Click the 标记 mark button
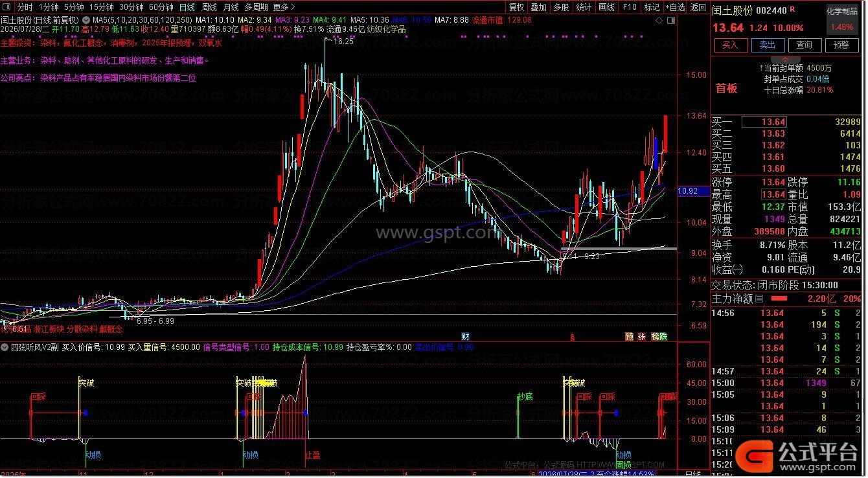 pyautogui.click(x=652, y=7)
